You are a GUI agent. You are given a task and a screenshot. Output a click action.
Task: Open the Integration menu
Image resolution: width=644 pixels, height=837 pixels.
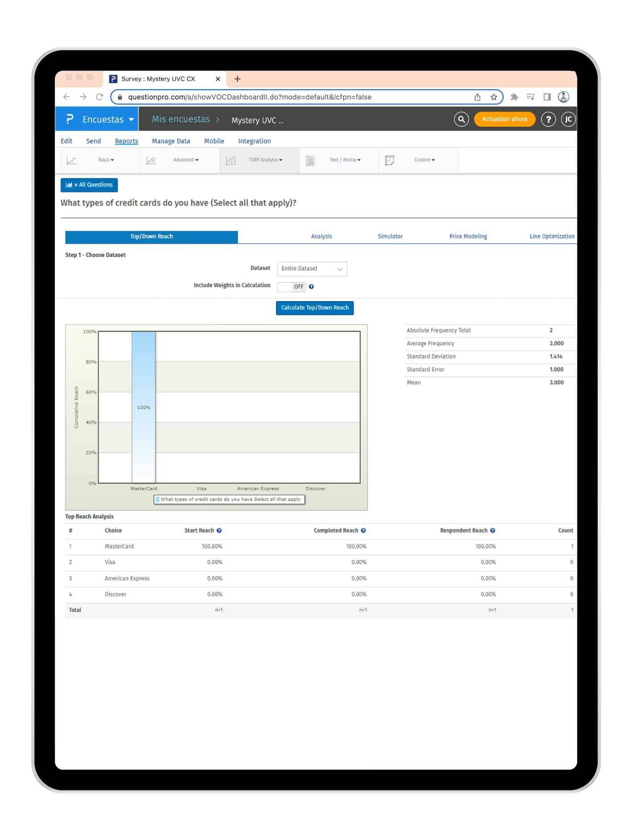[x=255, y=141]
